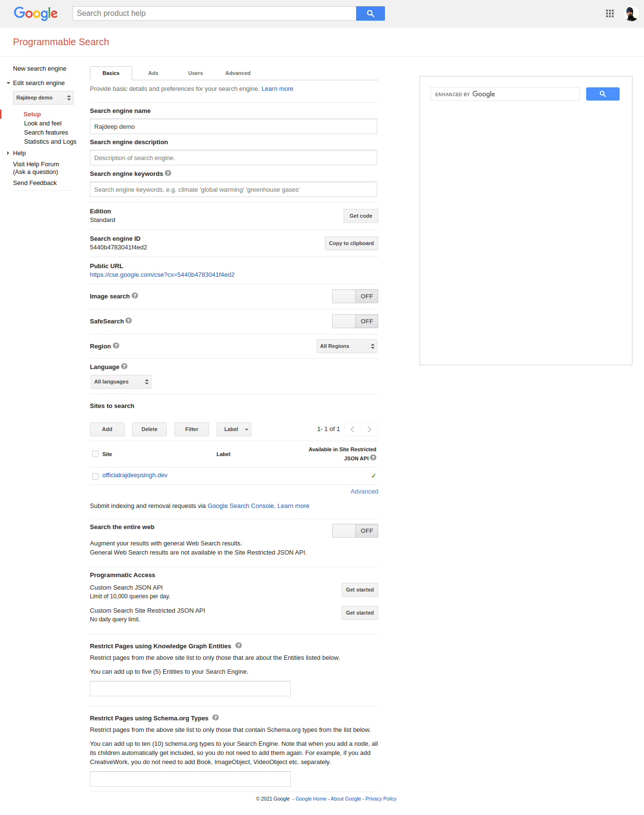
Task: Click help icon next to SafeSearch
Action: point(128,321)
